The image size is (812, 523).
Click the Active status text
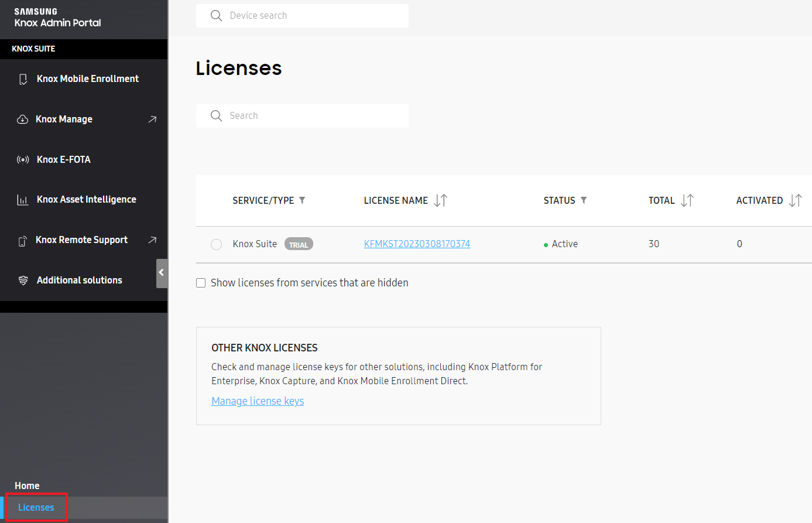(564, 244)
